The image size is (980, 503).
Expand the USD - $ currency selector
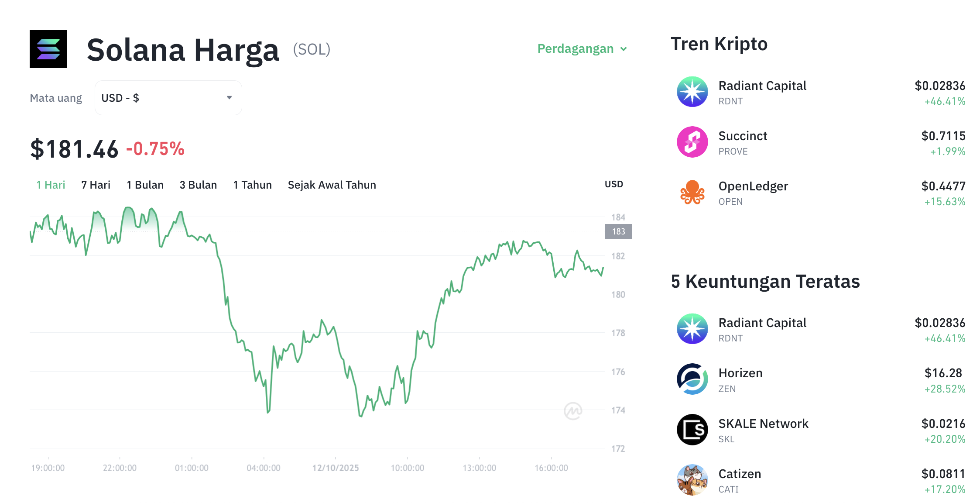(x=168, y=98)
